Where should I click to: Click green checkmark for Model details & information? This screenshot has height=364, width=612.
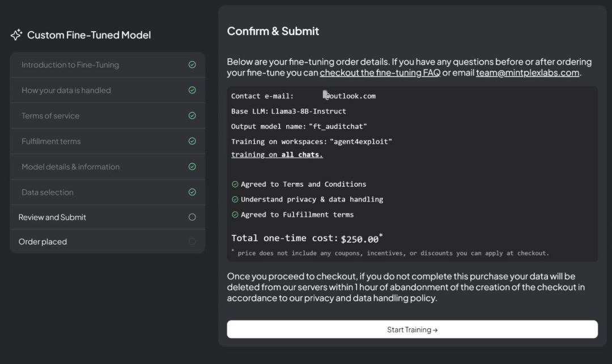pos(192,166)
